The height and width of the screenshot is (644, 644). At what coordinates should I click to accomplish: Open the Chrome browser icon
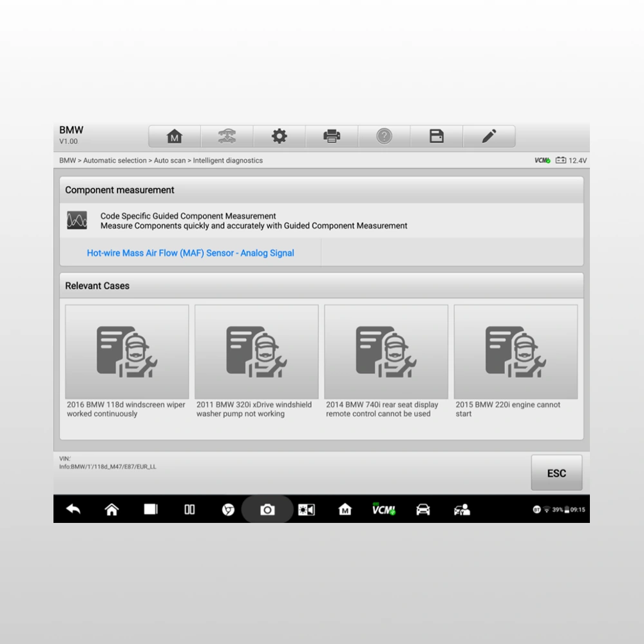tap(228, 509)
